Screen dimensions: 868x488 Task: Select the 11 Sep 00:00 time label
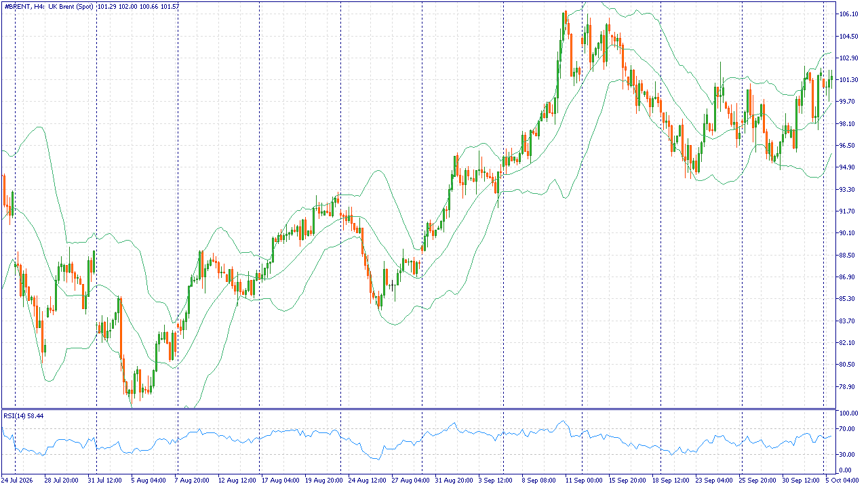click(x=584, y=481)
